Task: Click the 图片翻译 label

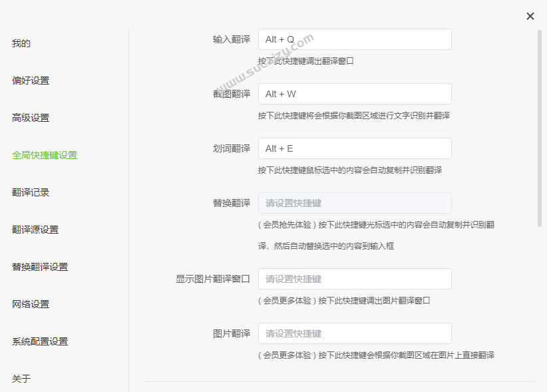Action: 232,333
